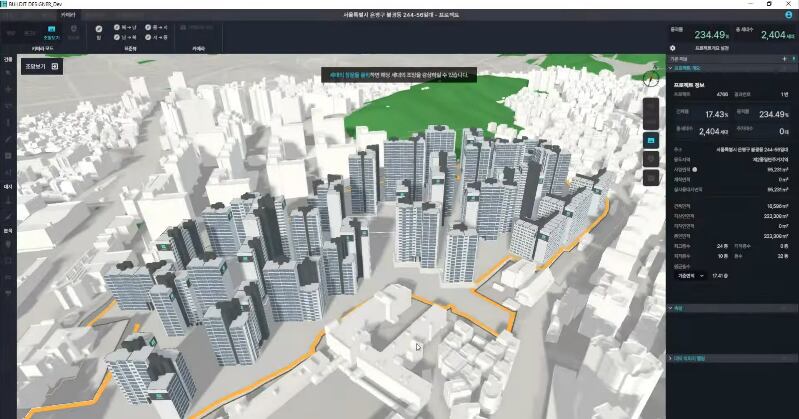Expand the collapsed section below 기준면적

pos(671,308)
